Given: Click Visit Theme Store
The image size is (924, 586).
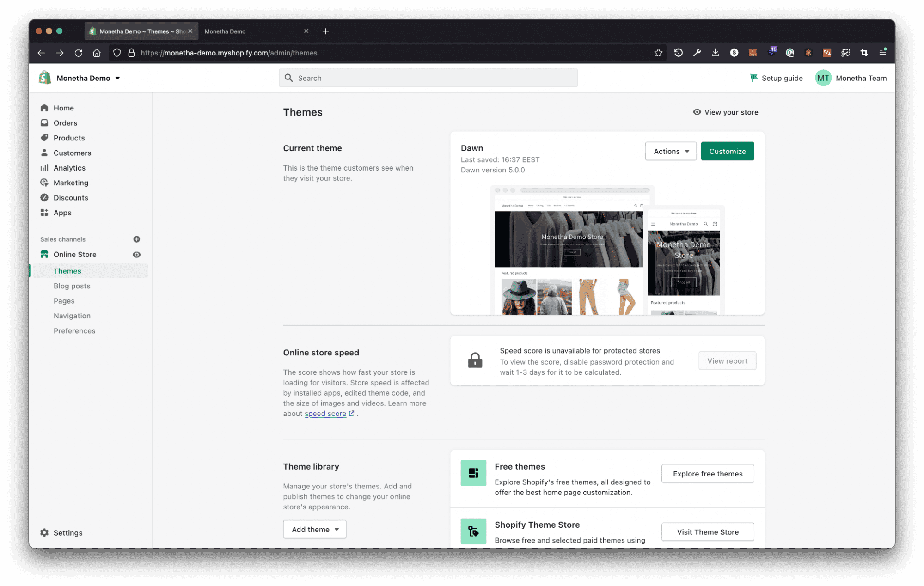Looking at the screenshot, I should point(708,532).
